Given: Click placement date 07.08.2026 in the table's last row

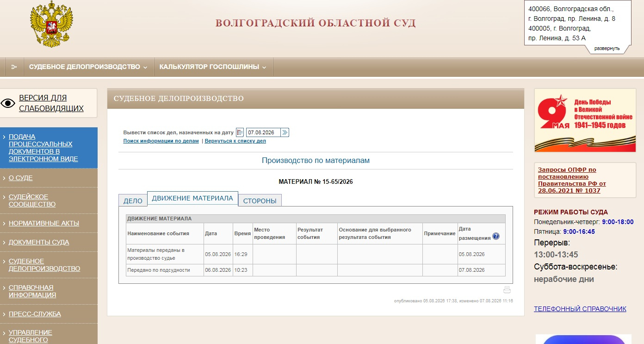Looking at the screenshot, I should point(471,270).
